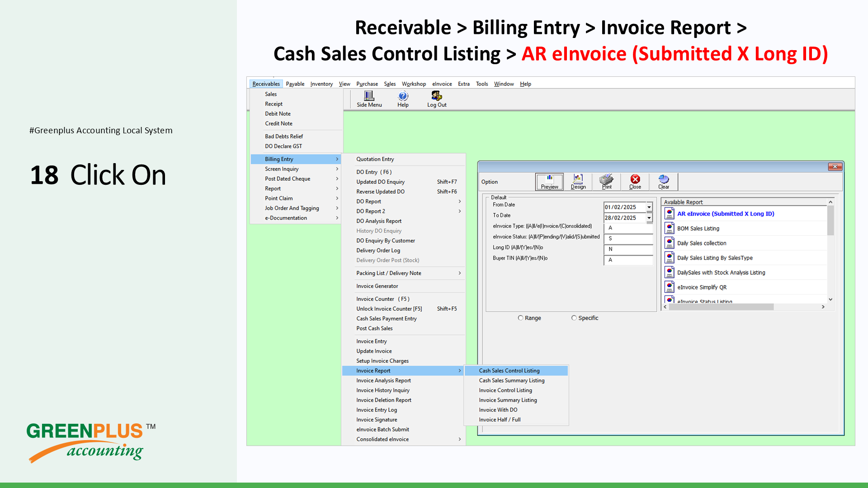Image resolution: width=868 pixels, height=488 pixels.
Task: Select the AR eInvoice (Submitted X Long ID) report icon
Action: [670, 214]
